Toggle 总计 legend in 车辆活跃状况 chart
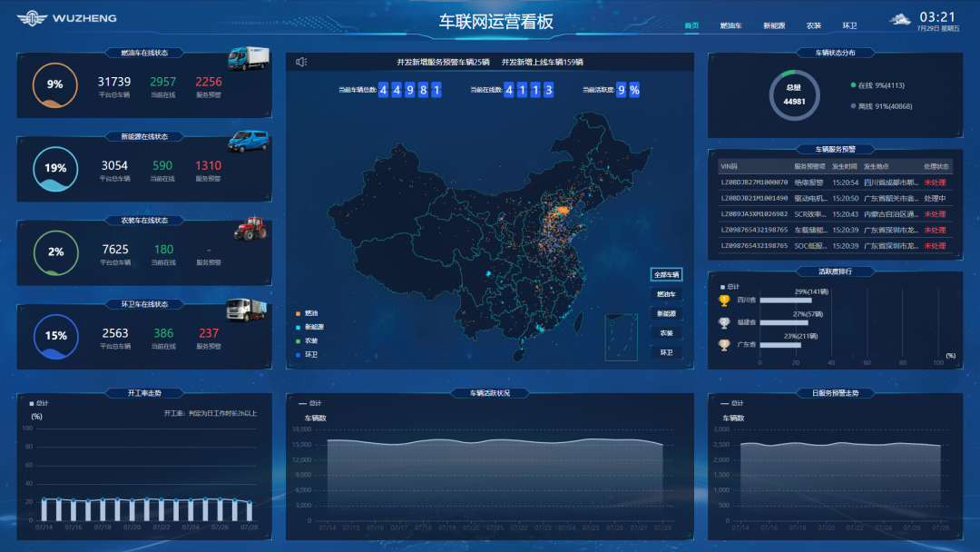The height and width of the screenshot is (552, 980). 310,403
